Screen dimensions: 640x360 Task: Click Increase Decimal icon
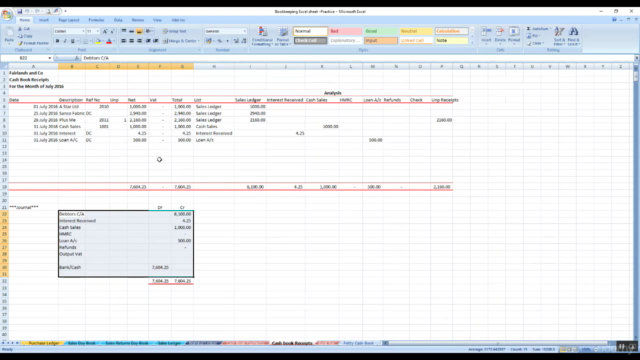coord(236,41)
